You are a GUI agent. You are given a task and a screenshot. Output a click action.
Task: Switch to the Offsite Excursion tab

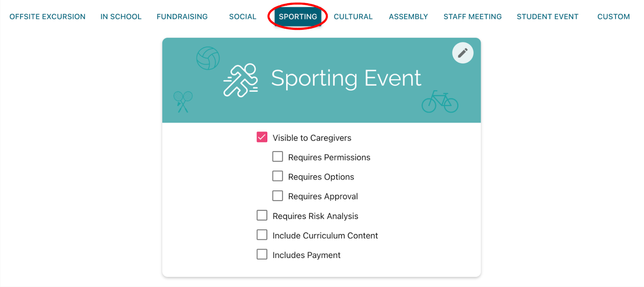coord(47,17)
